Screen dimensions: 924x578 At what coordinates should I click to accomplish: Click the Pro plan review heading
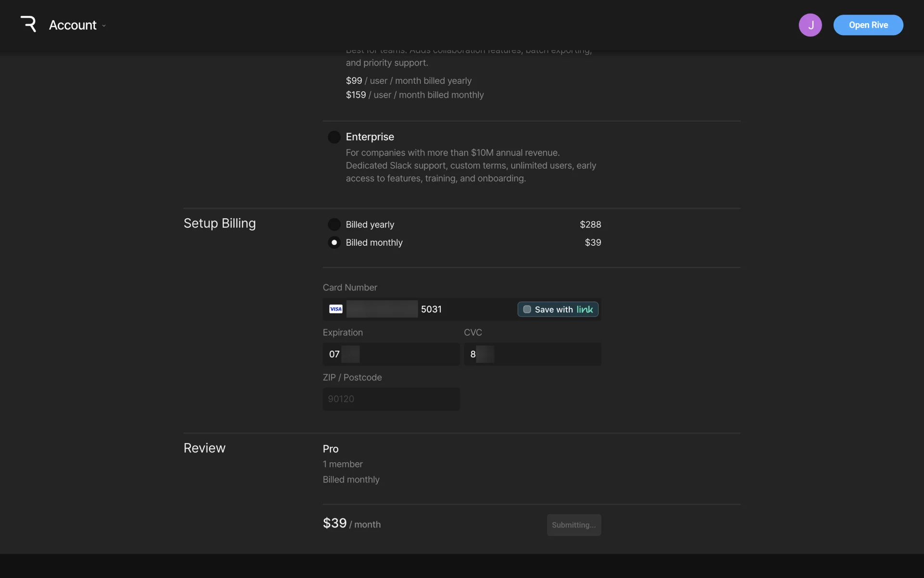[331, 449]
